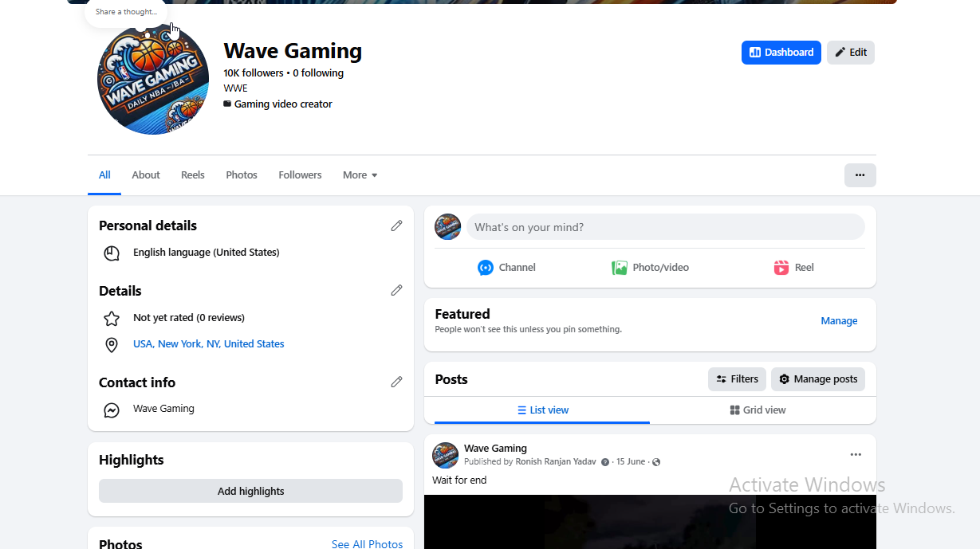Open the posts Filters button

click(x=737, y=379)
